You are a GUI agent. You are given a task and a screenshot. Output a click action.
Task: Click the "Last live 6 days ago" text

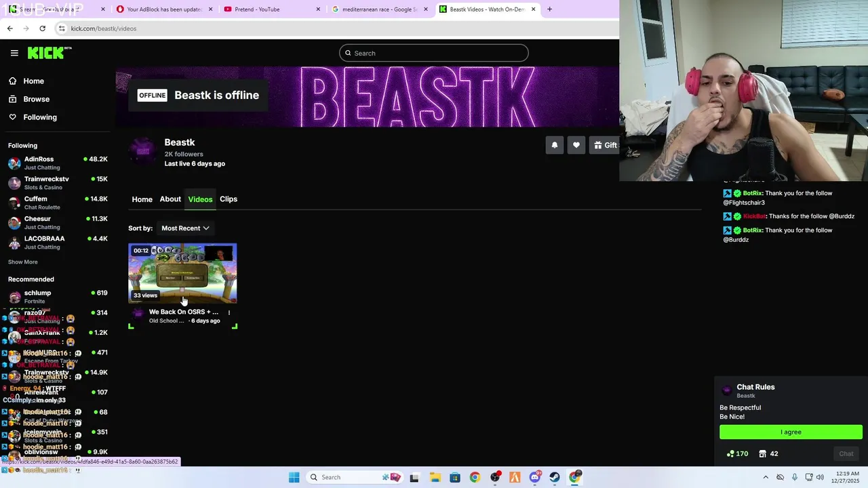(195, 163)
